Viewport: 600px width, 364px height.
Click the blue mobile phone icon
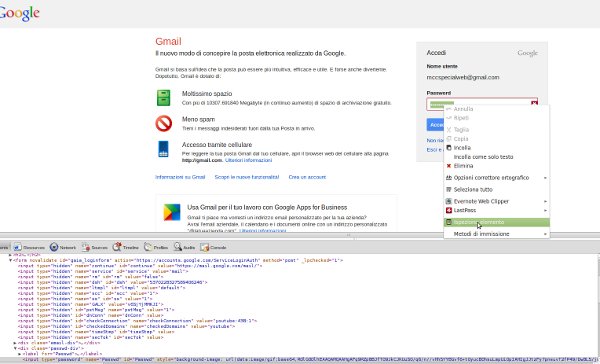(x=163, y=149)
